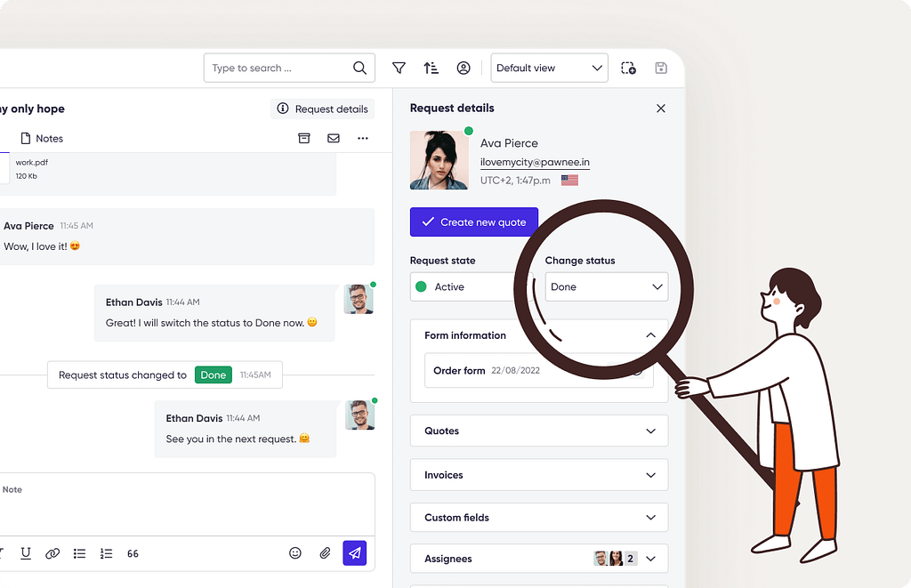The height and width of the screenshot is (588, 911).
Task: Click the envelope mail icon
Action: (334, 138)
